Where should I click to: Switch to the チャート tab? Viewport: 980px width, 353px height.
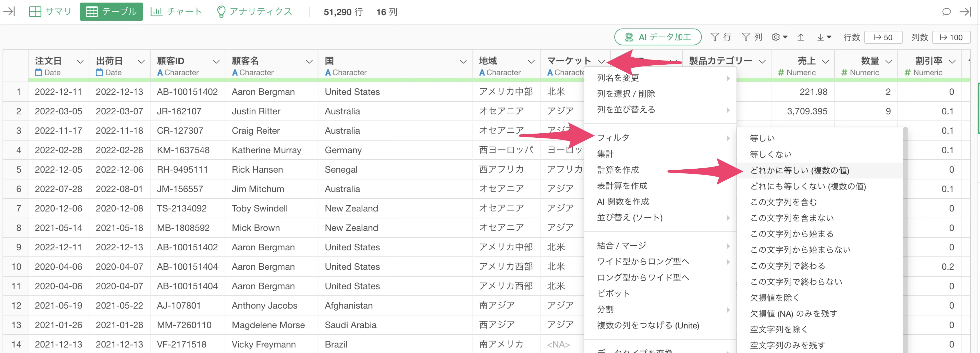(x=176, y=12)
